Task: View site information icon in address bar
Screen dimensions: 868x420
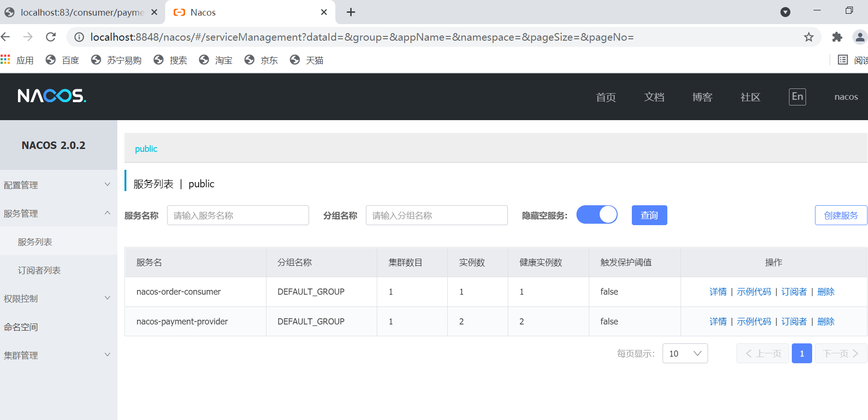Action: click(80, 37)
